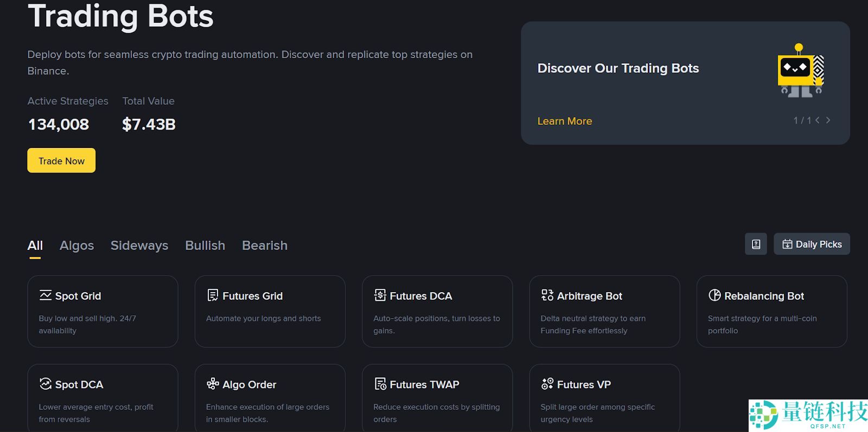Click the banner page indicator 1 / 1
Screen dimensions: 868x432
coord(802,120)
